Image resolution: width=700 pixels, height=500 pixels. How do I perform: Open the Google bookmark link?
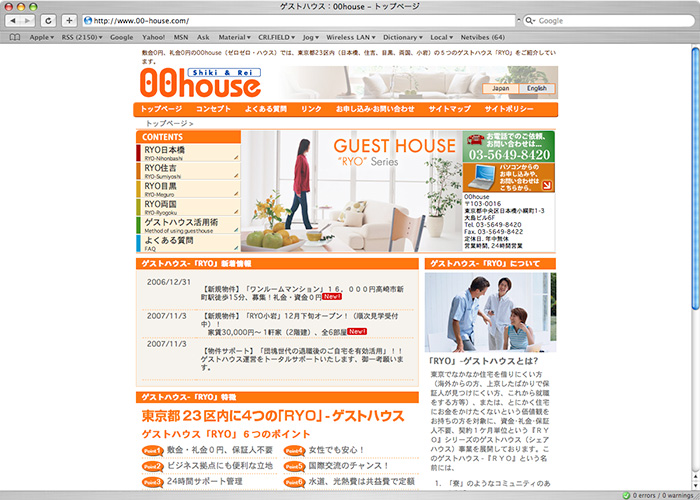point(121,38)
